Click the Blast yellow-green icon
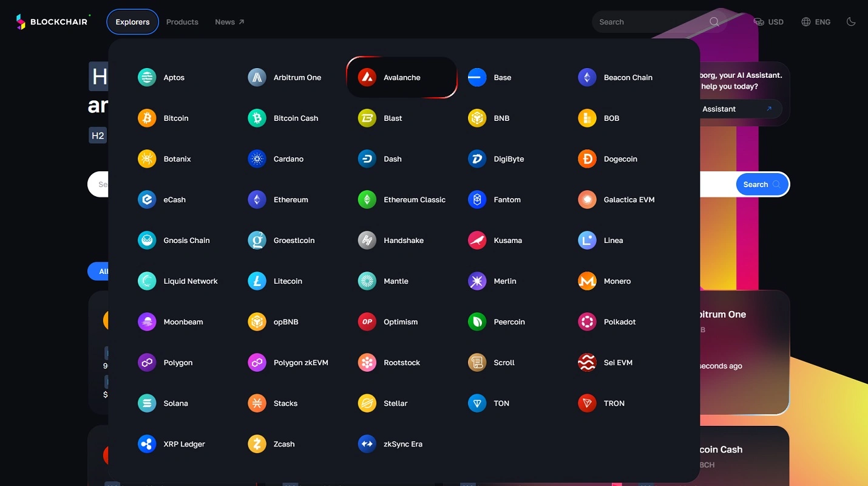The width and height of the screenshot is (868, 486). (367, 118)
